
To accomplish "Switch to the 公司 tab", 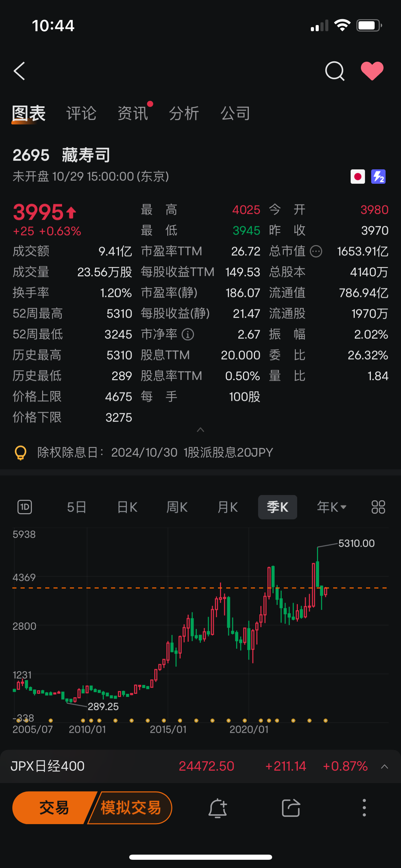I will click(235, 113).
